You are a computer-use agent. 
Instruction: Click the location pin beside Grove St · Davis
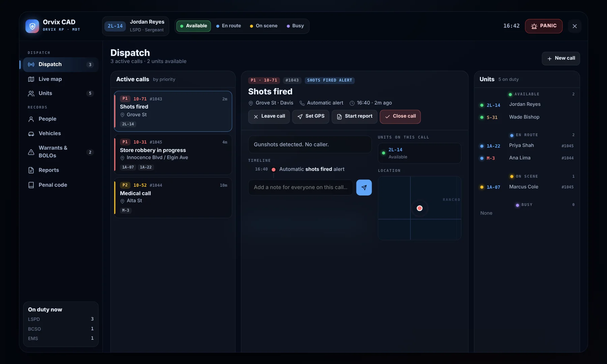[251, 103]
